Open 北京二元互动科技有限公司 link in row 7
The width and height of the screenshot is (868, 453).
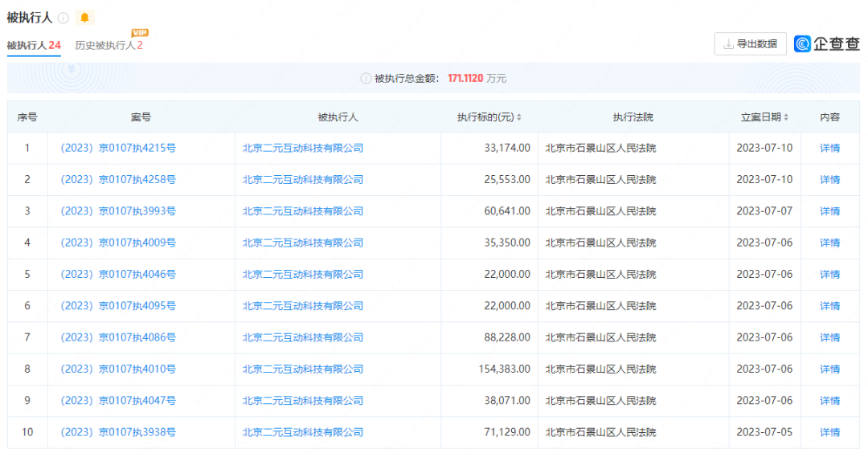click(303, 337)
